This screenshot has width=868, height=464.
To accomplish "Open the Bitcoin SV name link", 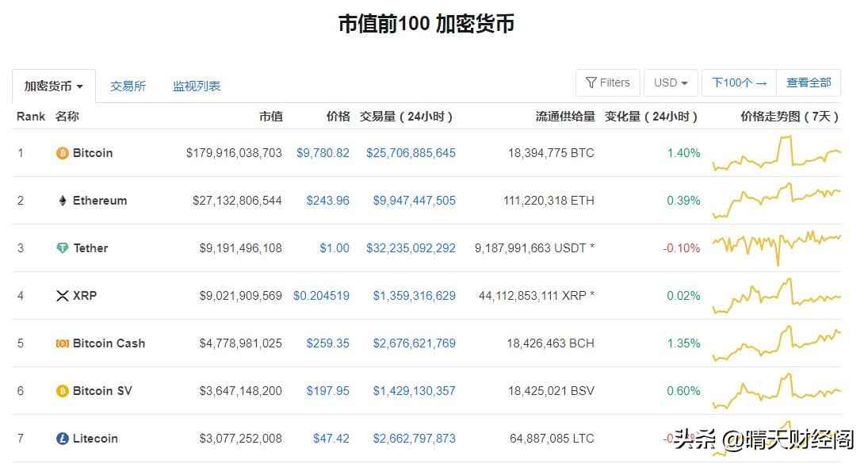I will pyautogui.click(x=102, y=391).
